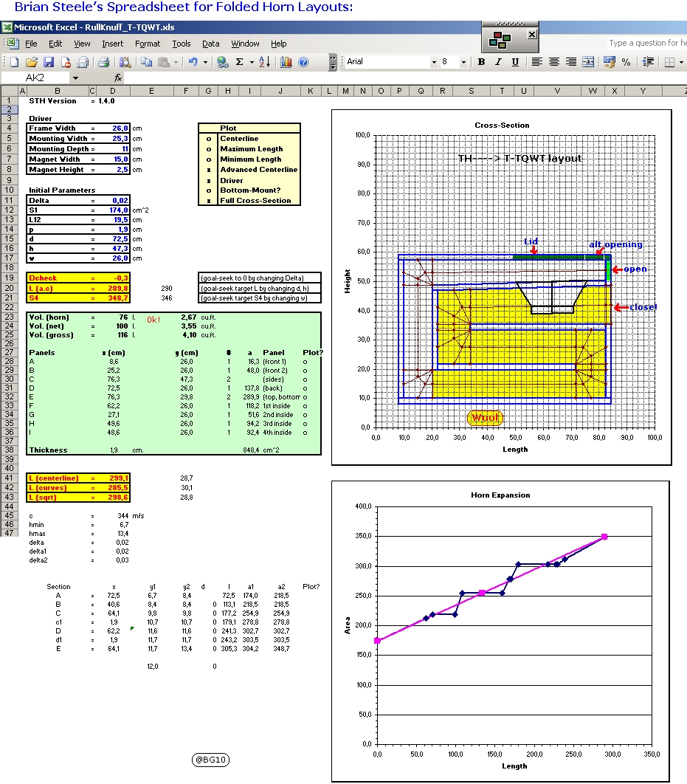
Task: Click the Align Left icon
Action: (537, 62)
